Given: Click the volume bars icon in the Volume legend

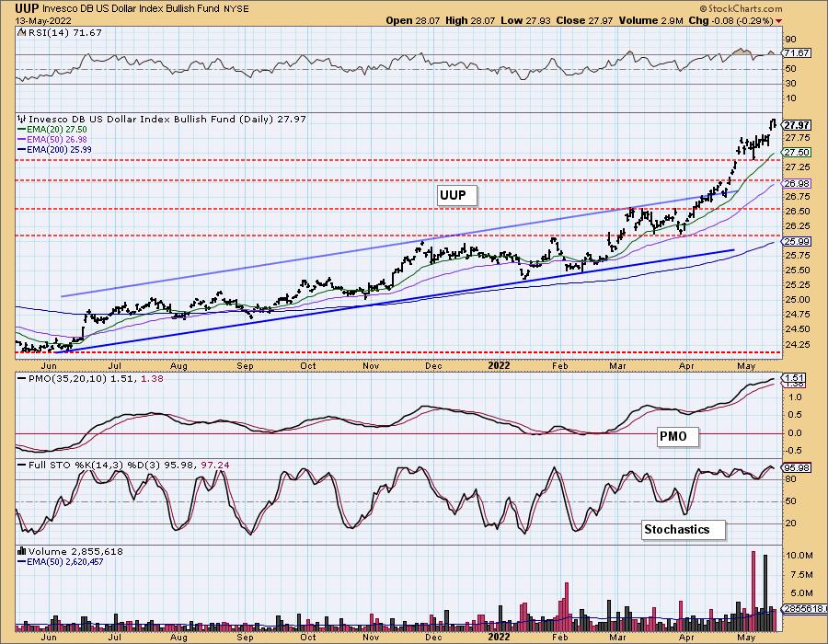Looking at the screenshot, I should (x=22, y=551).
